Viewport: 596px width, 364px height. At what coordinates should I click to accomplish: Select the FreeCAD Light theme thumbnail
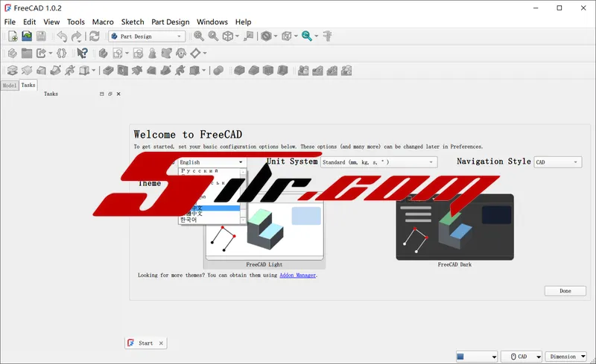point(264,231)
